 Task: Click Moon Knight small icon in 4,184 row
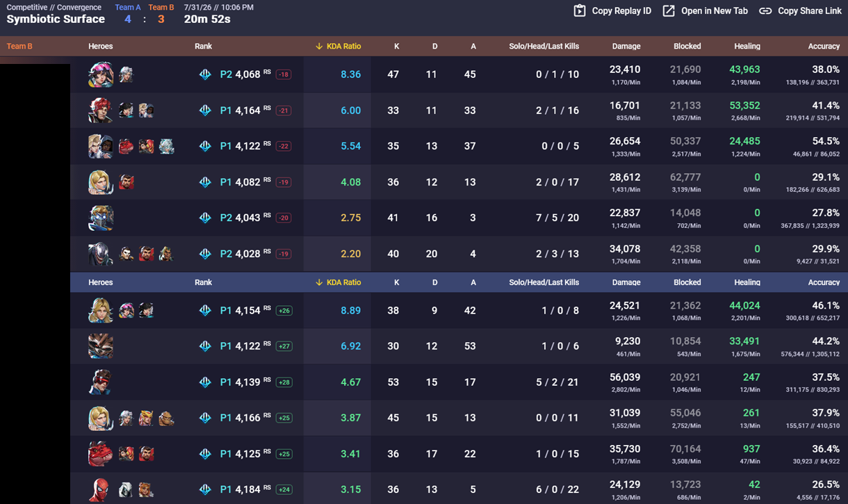126,489
